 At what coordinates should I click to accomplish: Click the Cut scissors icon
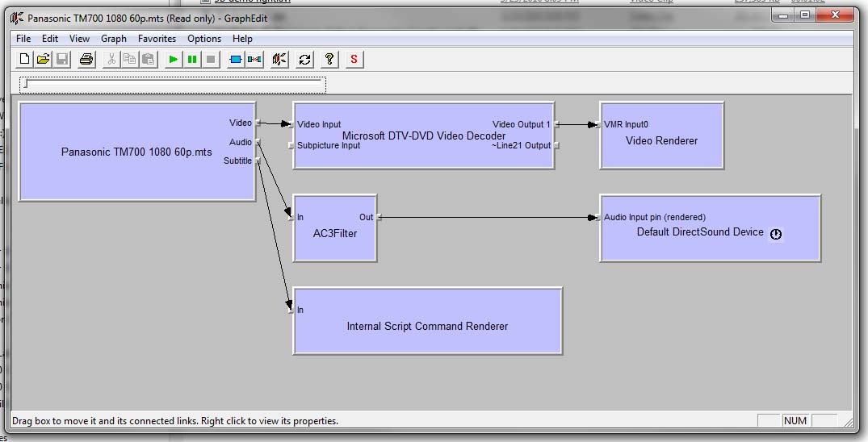111,59
